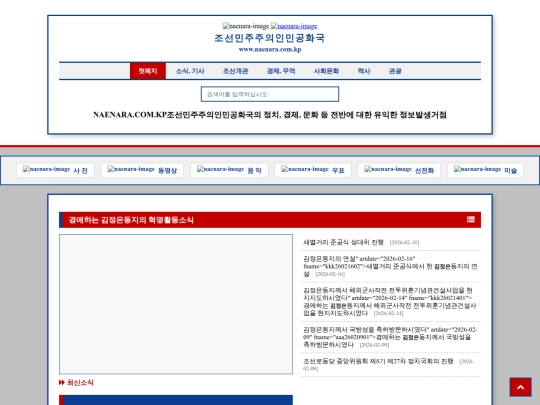Click the large empty featured image panel
540x405 pixels.
tap(176, 304)
